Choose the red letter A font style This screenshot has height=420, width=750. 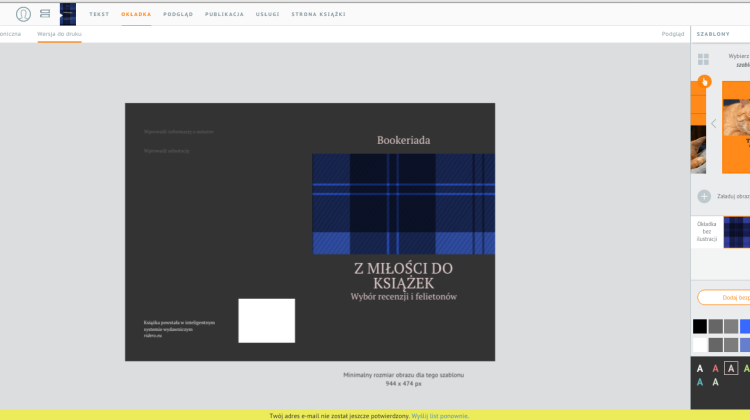pyautogui.click(x=715, y=368)
